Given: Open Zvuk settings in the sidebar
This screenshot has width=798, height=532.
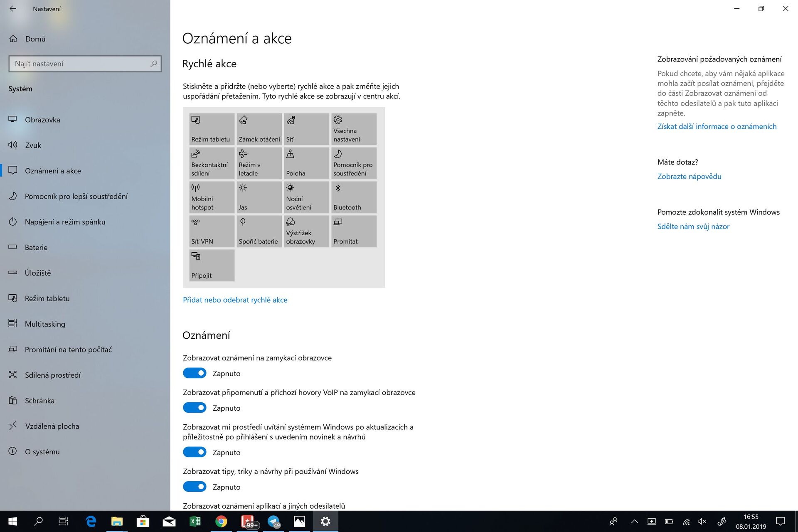Looking at the screenshot, I should (33, 145).
